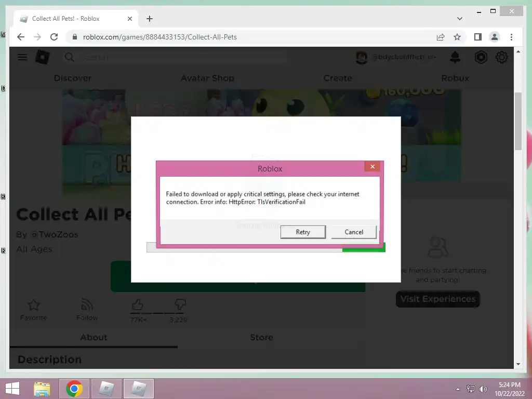Viewport: 532px width, 399px height.
Task: Click the page scrollbar down arrow
Action: [518, 364]
